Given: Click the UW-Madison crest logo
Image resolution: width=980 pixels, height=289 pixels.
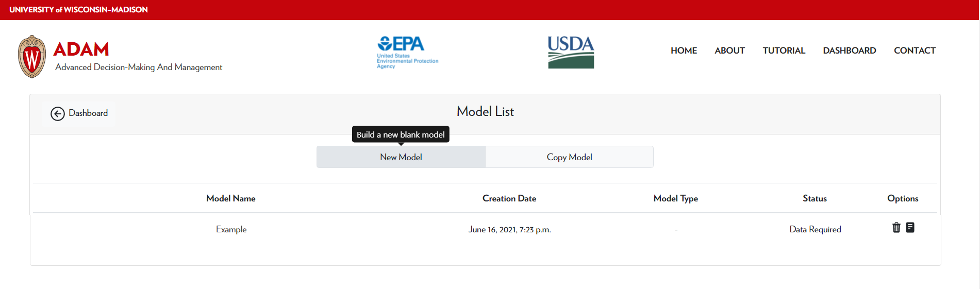Looking at the screenshot, I should click(32, 57).
